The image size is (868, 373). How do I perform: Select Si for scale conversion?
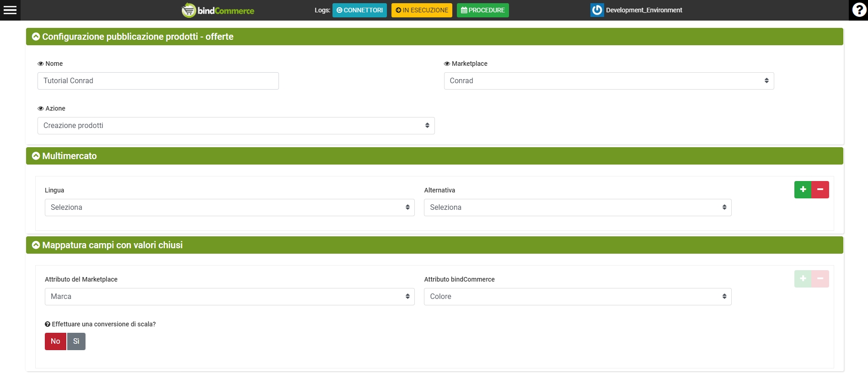pos(76,341)
